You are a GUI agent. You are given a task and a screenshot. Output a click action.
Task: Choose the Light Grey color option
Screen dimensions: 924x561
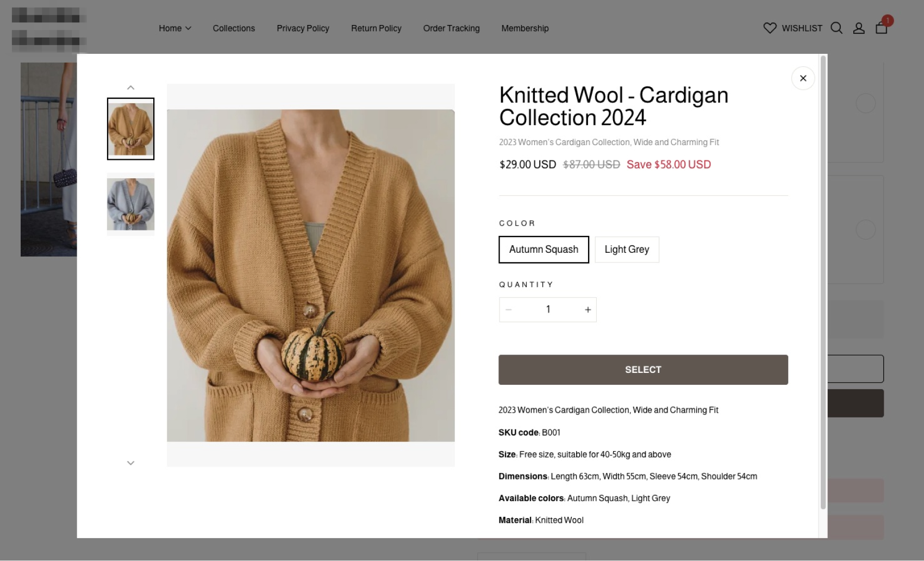627,250
